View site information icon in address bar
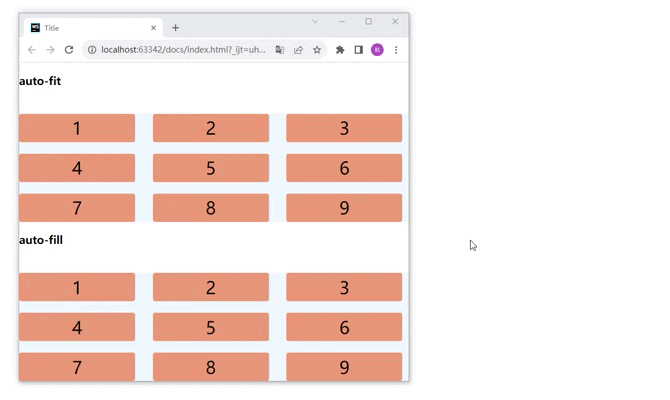 92,50
